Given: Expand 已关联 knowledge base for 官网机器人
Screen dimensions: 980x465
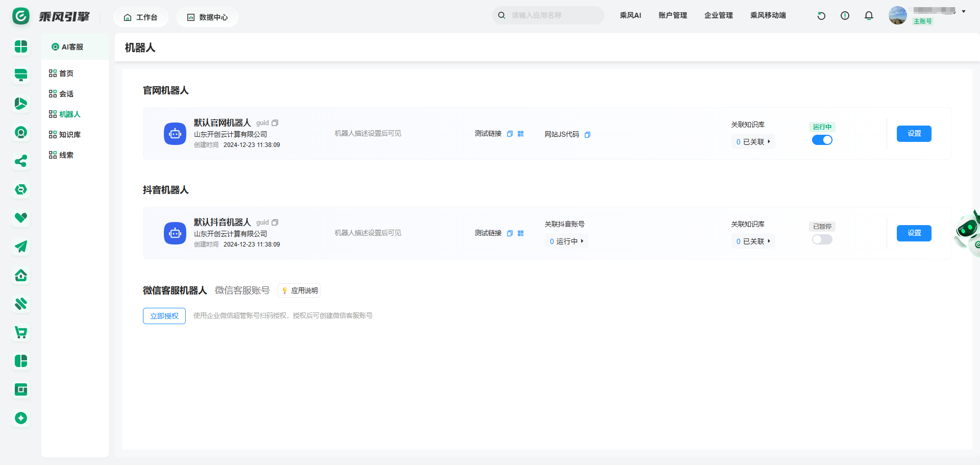Looking at the screenshot, I should click(753, 142).
